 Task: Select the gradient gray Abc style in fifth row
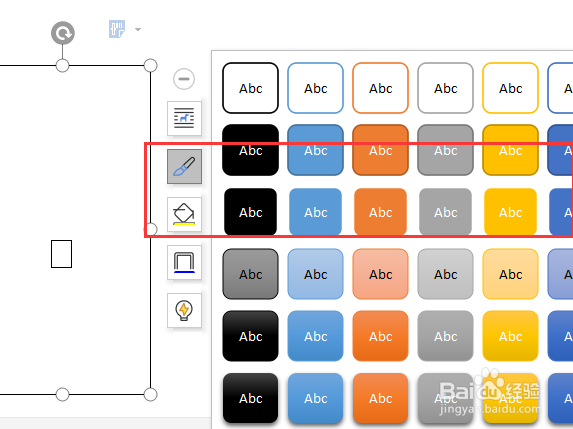445,336
